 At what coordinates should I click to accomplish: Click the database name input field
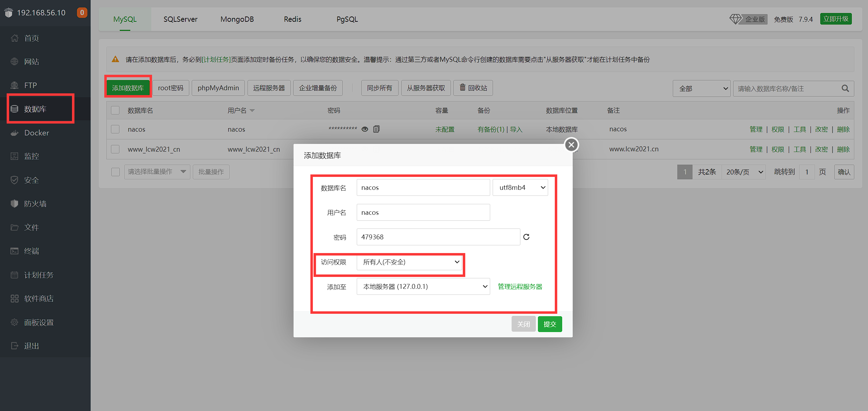[423, 187]
